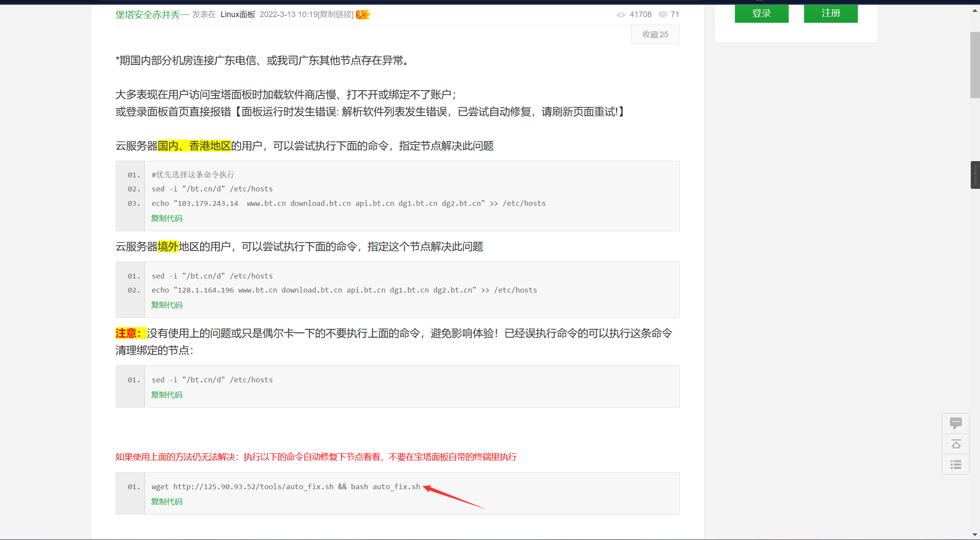Click the echo line with 103.179.243.14

tap(349, 203)
